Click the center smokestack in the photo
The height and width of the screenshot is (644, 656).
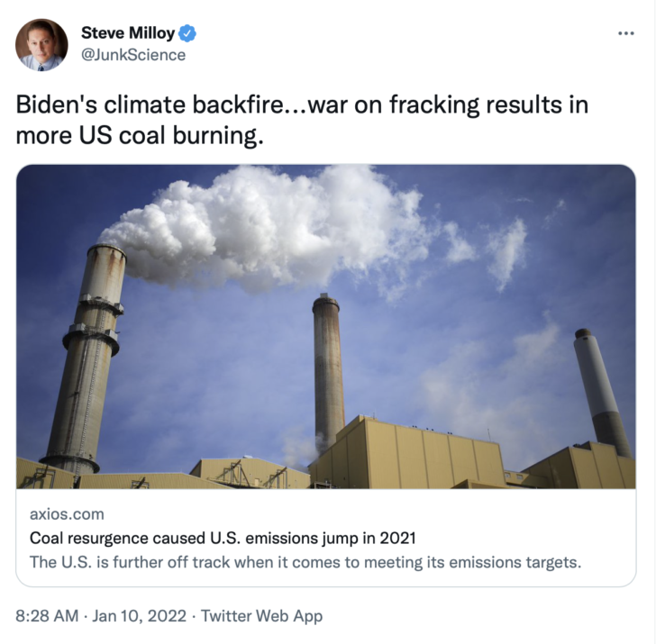[x=328, y=372]
